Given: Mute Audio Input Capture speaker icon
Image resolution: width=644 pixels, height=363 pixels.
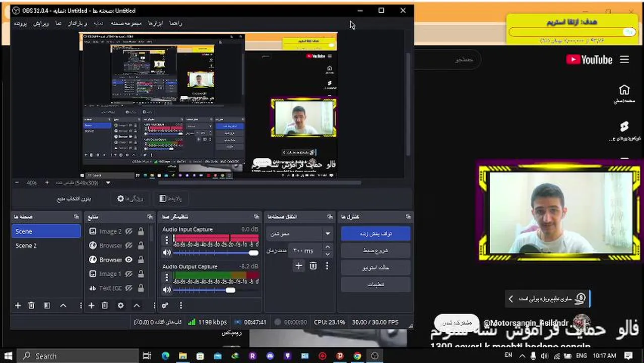Looking at the screenshot, I should point(167,253).
